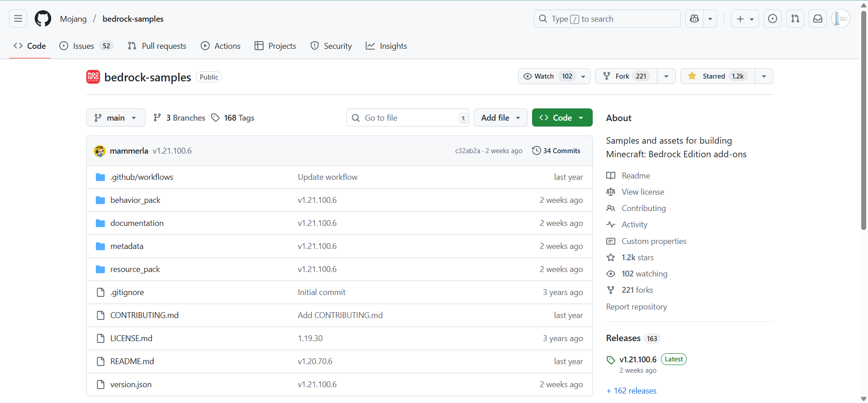This screenshot has width=868, height=403.
Task: Click the commit history clock icon
Action: (536, 150)
